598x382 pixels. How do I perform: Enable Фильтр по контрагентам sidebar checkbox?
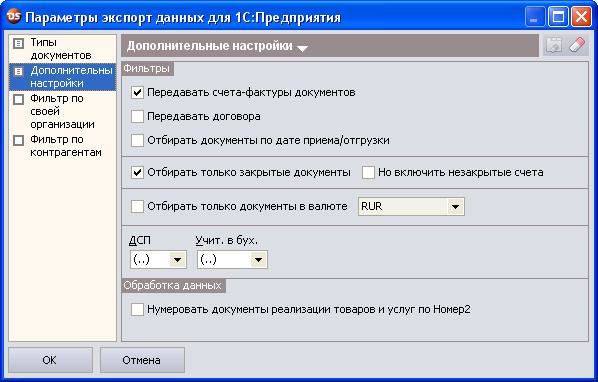click(x=18, y=140)
